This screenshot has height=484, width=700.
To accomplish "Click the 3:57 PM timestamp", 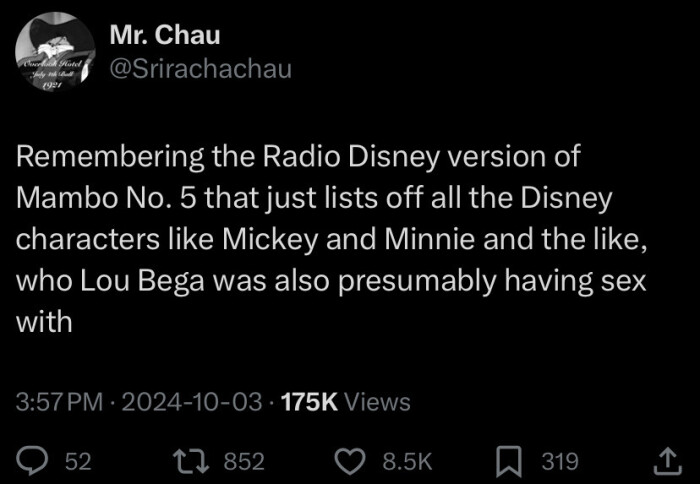I will [x=60, y=402].
